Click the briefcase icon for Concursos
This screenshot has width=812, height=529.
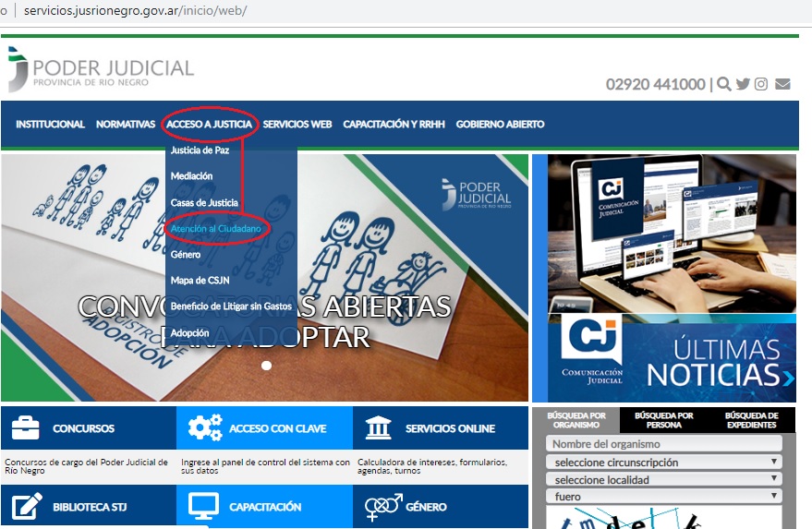pos(25,428)
